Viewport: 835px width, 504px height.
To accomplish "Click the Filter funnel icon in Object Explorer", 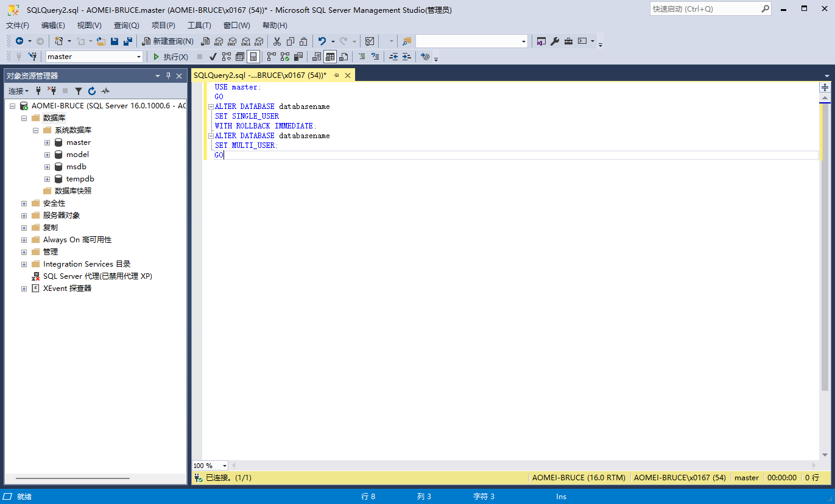I will click(x=79, y=91).
